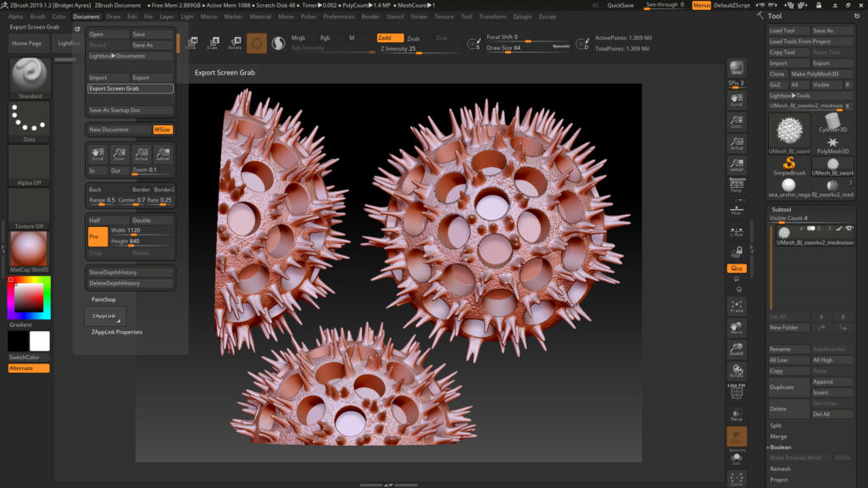Click the StoreDepthHistory button
868x488 pixels.
[x=130, y=272]
